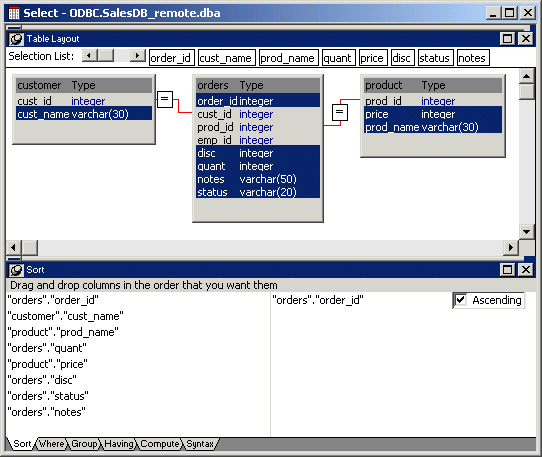Click disc in Selection List
The width and height of the screenshot is (542, 457).
coord(403,58)
